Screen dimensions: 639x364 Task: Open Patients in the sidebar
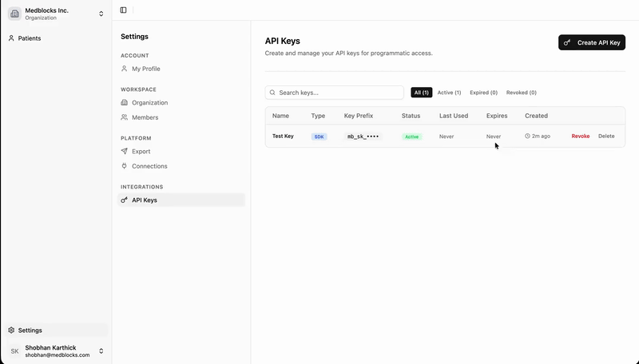(x=56, y=38)
